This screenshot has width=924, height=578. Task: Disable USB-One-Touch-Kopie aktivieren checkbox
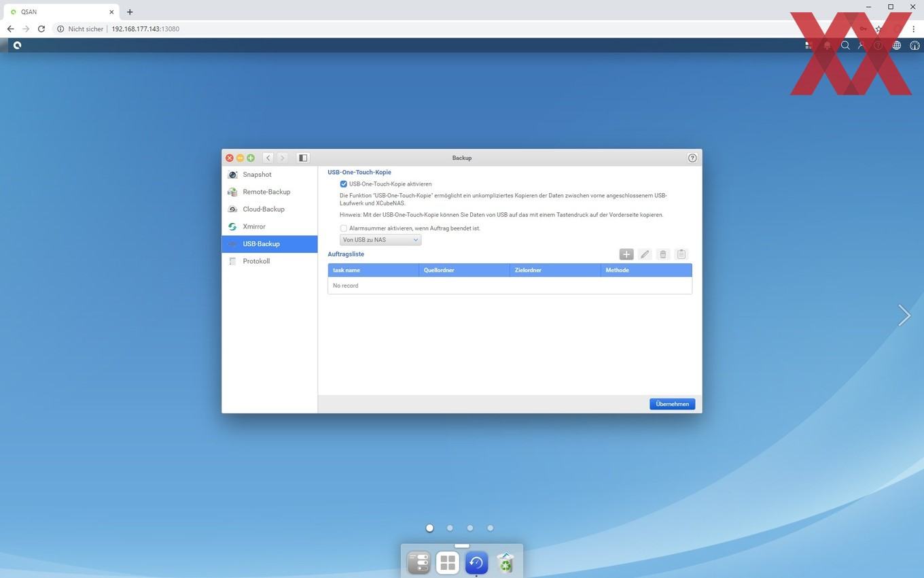[x=343, y=184]
